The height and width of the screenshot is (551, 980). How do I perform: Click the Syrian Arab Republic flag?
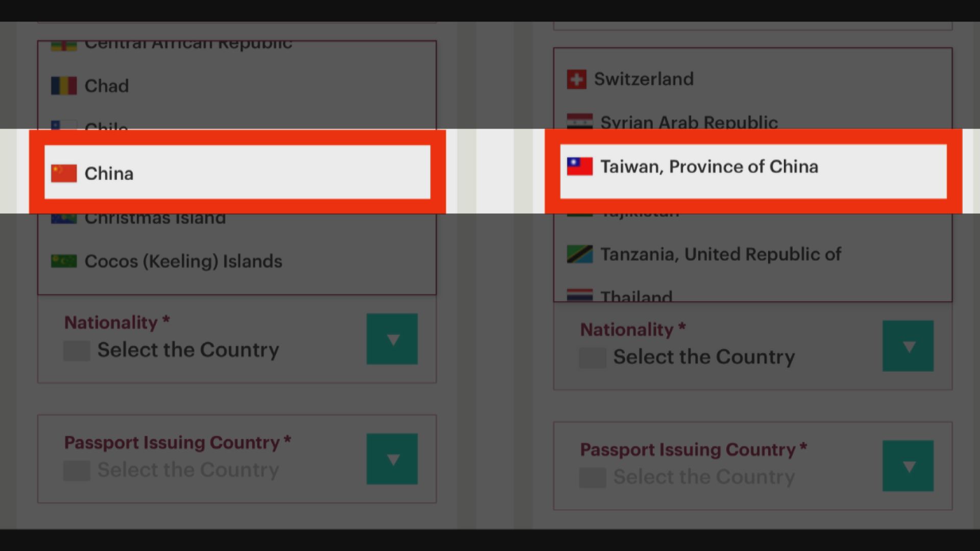click(x=580, y=121)
